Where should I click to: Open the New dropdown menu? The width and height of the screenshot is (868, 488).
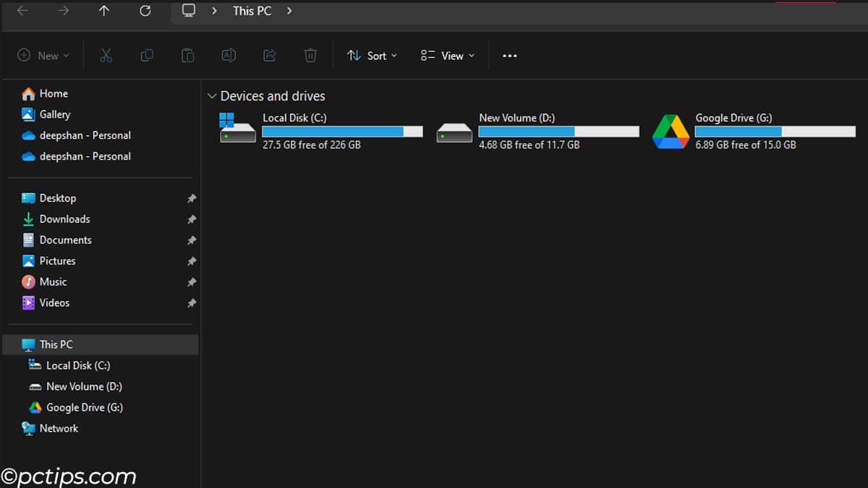[43, 56]
